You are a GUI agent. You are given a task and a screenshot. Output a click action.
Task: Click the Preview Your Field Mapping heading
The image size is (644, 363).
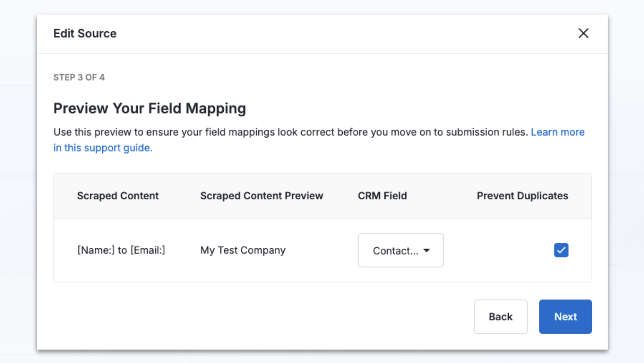pos(150,108)
